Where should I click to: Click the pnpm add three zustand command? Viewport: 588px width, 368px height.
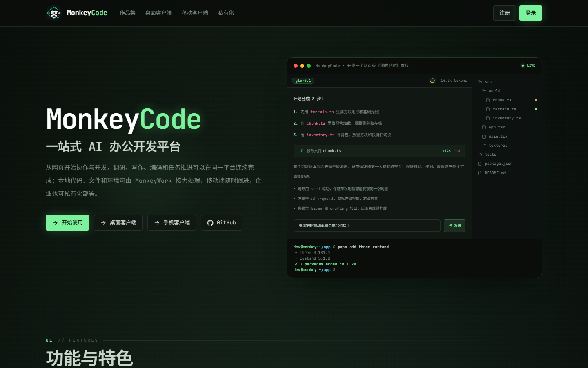coord(363,247)
